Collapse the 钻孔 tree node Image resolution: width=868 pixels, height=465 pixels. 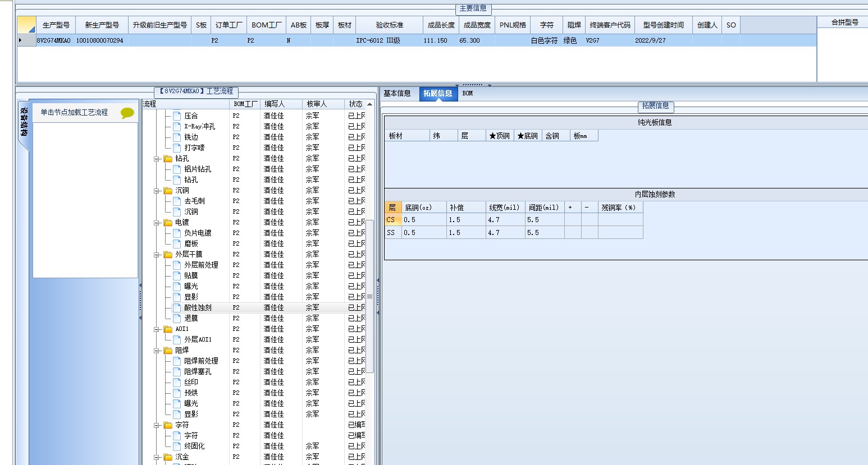(x=157, y=159)
